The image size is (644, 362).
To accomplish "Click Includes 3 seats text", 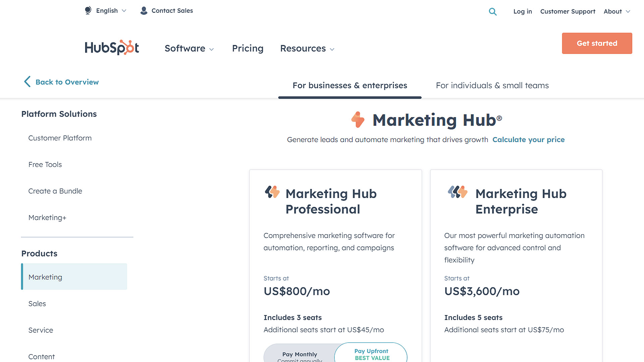I will click(x=292, y=317).
